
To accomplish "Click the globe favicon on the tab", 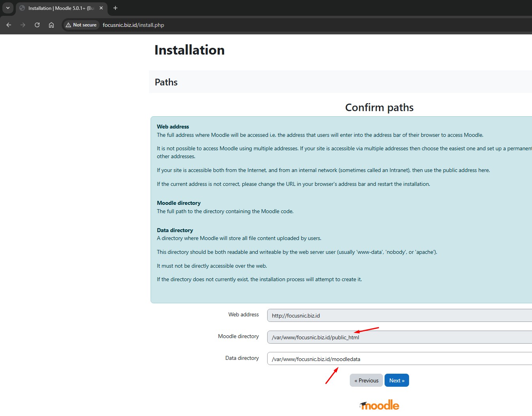I will pos(23,8).
